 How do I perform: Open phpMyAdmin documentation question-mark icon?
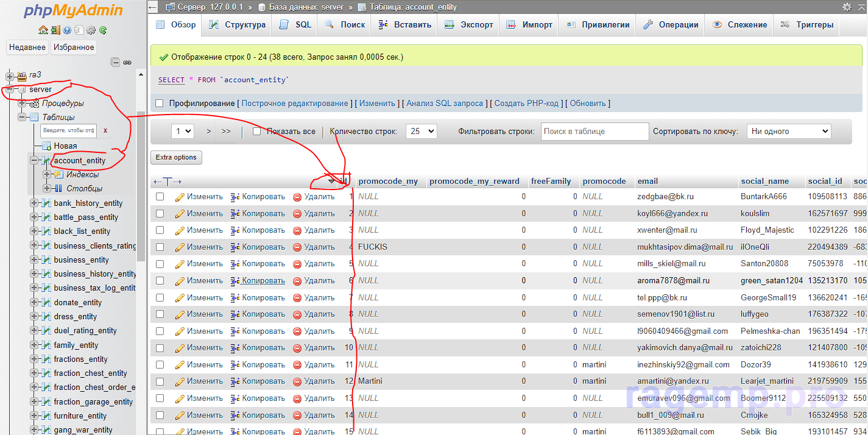[67, 30]
